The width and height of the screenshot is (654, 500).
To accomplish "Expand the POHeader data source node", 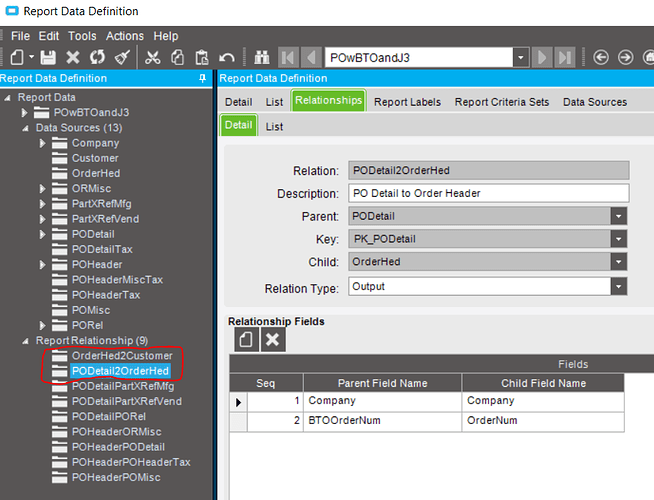I will coord(43,265).
